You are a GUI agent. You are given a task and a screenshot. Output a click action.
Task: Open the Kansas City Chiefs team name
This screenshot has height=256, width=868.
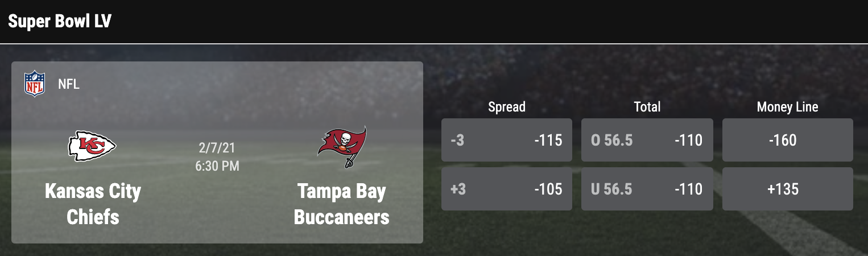pos(93,204)
